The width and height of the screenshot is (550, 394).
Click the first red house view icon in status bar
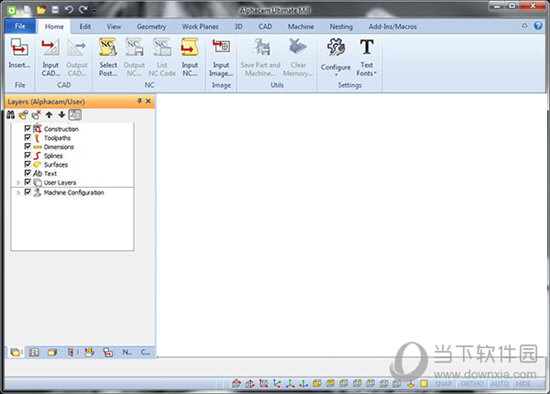click(x=236, y=383)
